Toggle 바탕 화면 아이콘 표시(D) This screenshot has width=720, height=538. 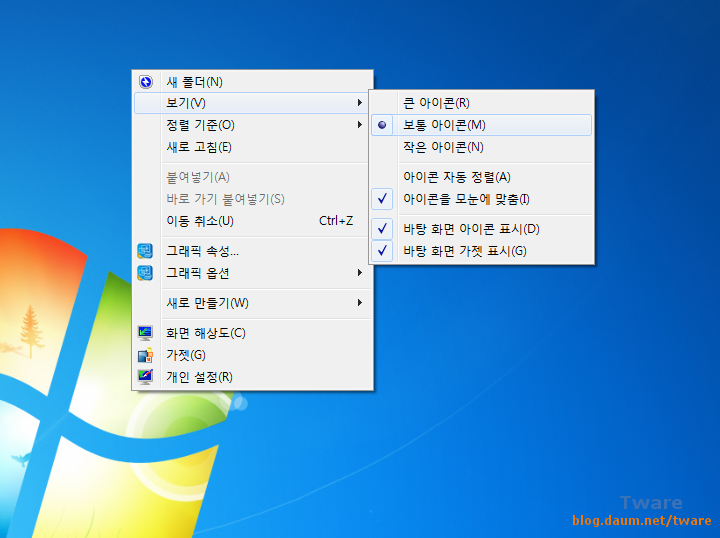point(481,229)
